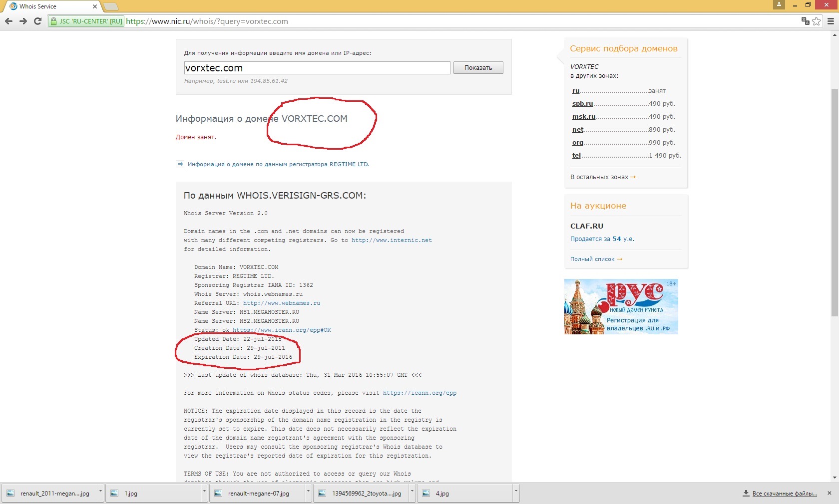
Task: Go forward with the browser forward arrow
Action: [x=23, y=21]
